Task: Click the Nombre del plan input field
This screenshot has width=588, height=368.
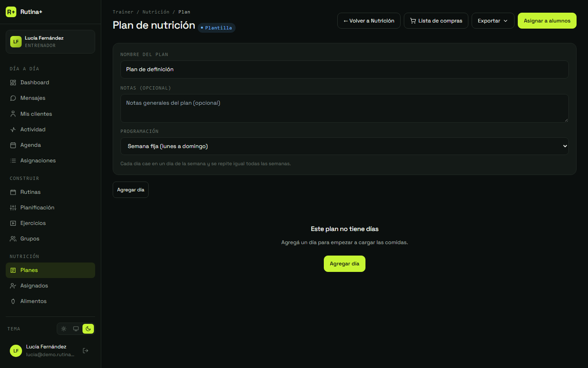Action: point(345,70)
